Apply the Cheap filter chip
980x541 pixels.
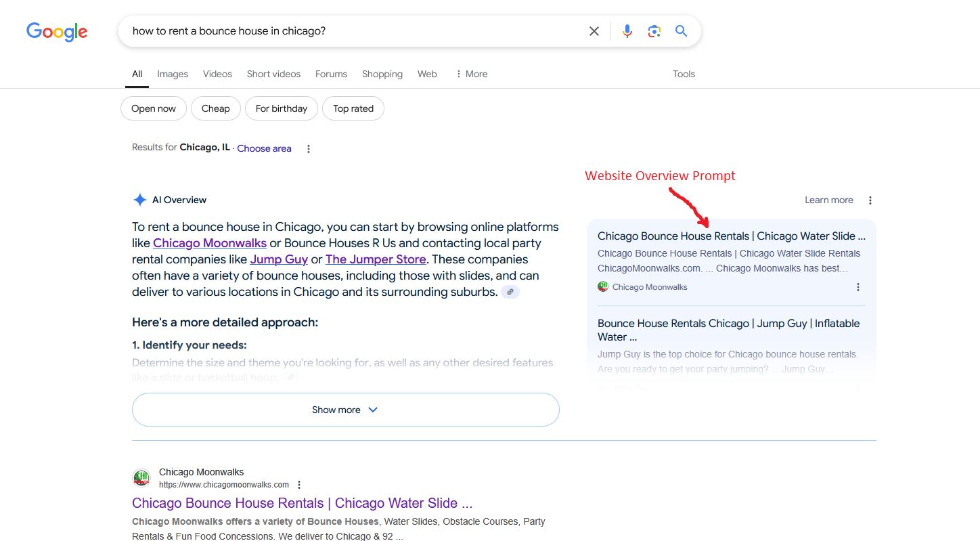(x=216, y=108)
